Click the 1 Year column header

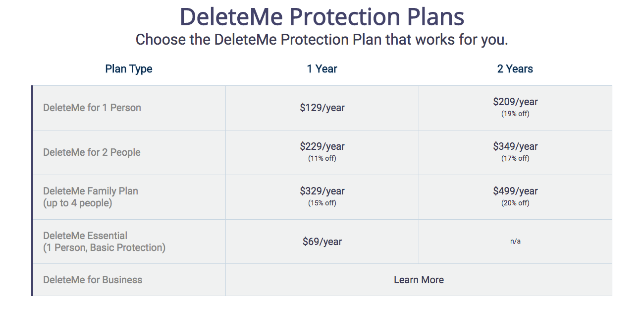click(x=322, y=69)
